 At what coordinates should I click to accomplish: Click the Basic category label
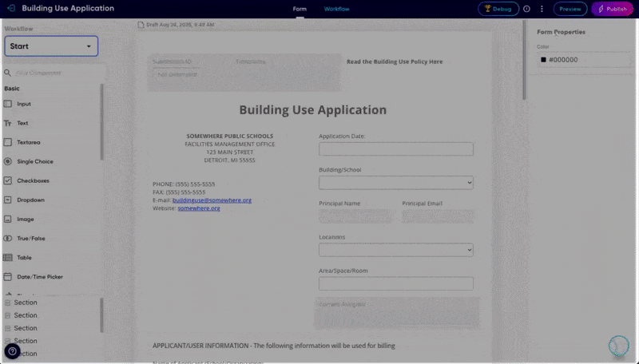[12, 89]
